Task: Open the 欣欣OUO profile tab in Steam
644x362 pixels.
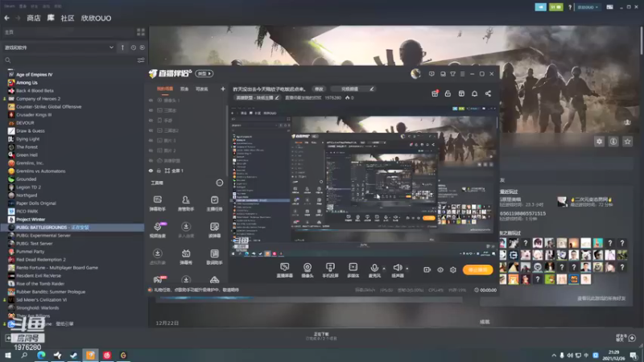Action: [x=96, y=18]
